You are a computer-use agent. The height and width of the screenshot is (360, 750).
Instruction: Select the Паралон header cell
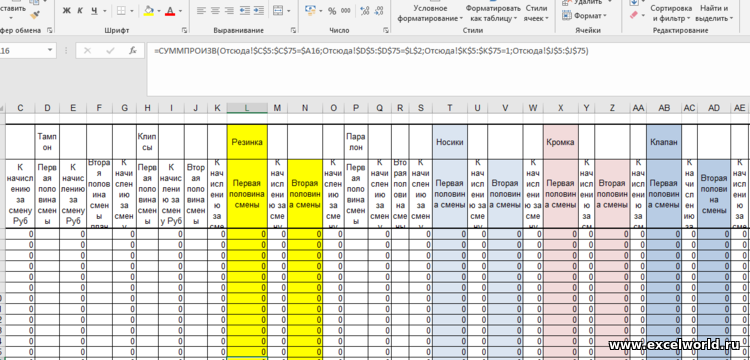pos(356,142)
